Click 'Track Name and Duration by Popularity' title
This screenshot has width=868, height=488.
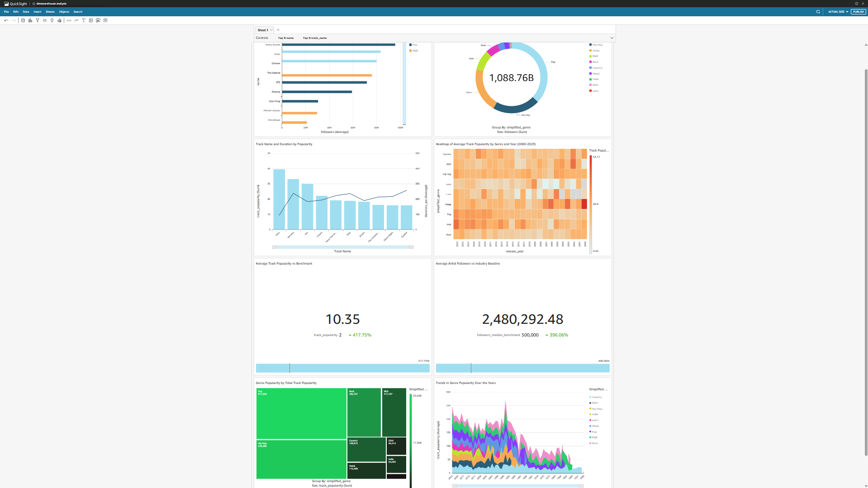pos(284,144)
